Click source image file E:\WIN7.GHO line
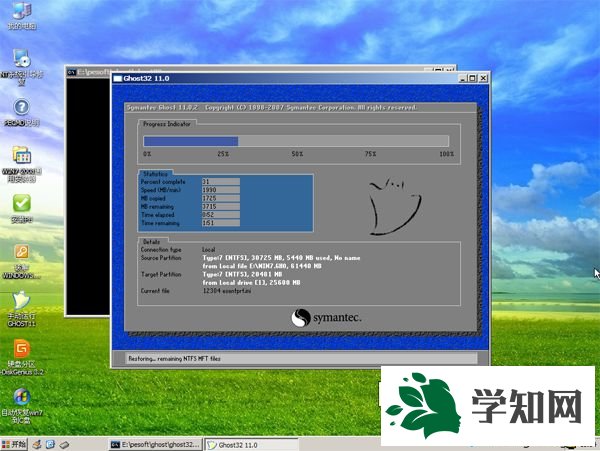Viewport: 600px width, 451px height. 262,266
